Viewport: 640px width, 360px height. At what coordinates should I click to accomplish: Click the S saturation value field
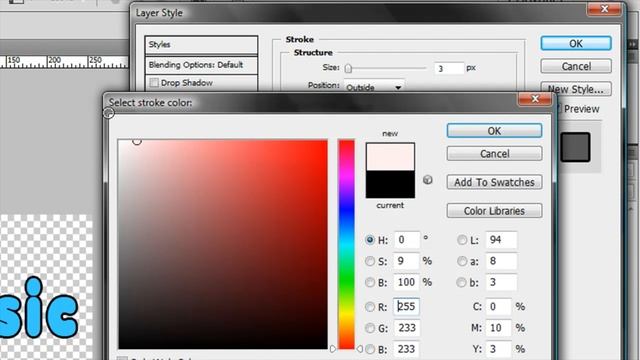pos(407,261)
